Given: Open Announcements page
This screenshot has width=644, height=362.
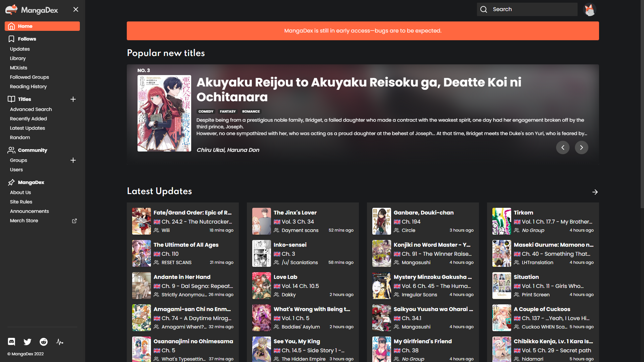Looking at the screenshot, I should (30, 211).
